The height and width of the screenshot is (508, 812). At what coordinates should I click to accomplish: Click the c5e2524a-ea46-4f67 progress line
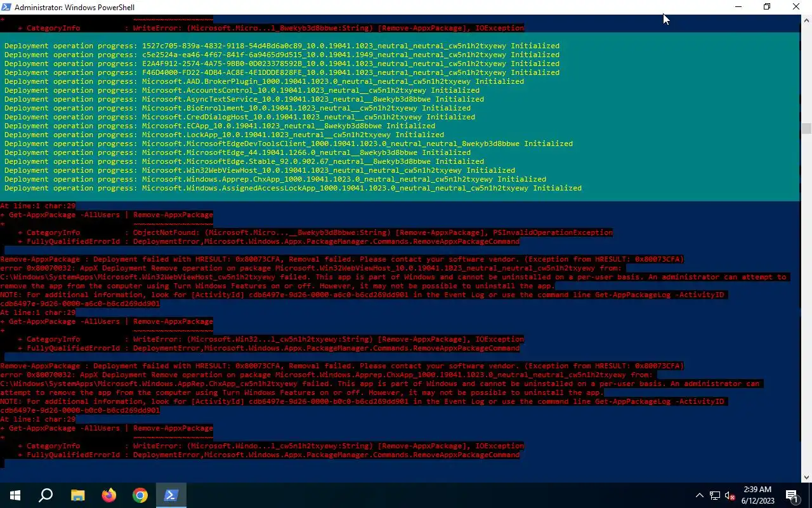coord(282,55)
